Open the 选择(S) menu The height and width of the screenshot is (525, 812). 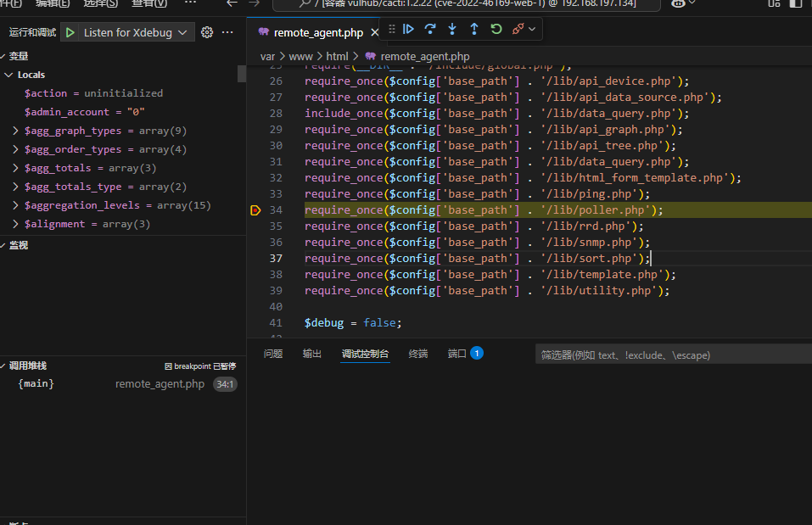click(100, 3)
